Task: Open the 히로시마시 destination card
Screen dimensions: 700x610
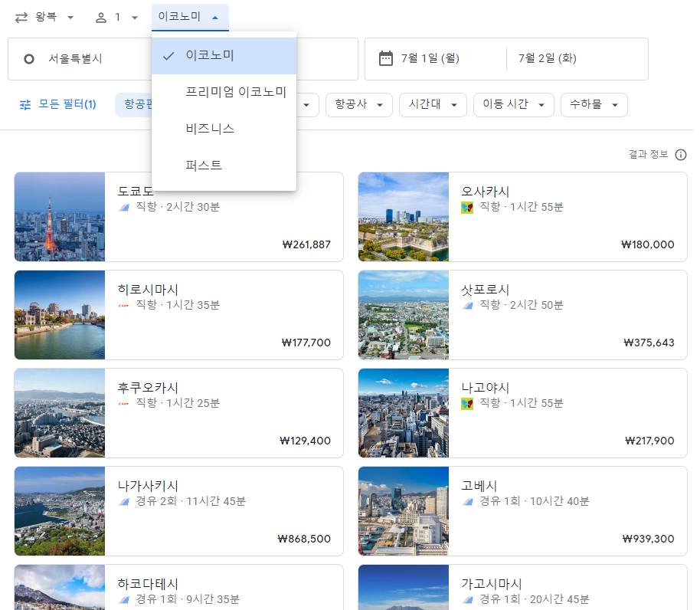Action: [179, 315]
